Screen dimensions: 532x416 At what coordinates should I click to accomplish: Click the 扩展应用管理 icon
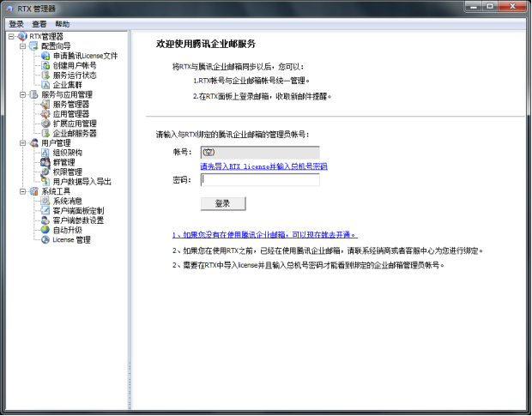45,124
